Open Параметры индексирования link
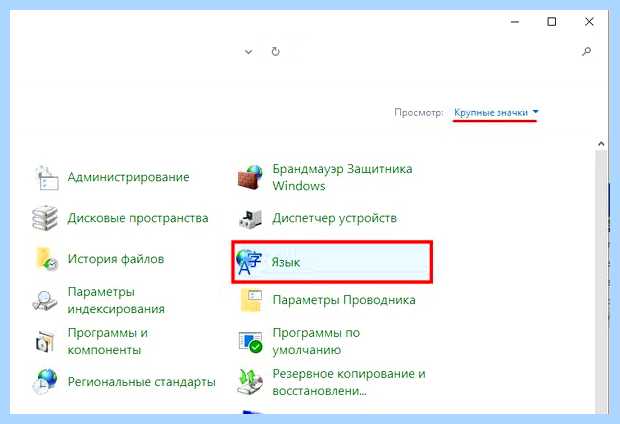620x424 pixels. coord(116,300)
